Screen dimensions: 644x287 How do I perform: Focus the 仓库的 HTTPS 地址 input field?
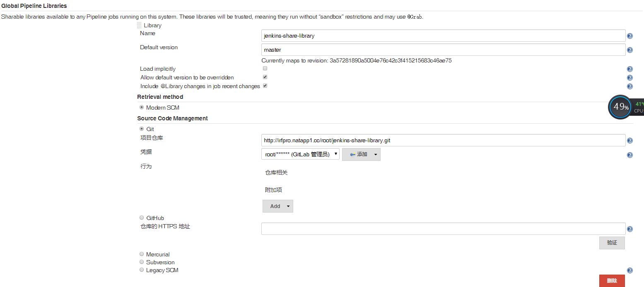[x=443, y=229]
